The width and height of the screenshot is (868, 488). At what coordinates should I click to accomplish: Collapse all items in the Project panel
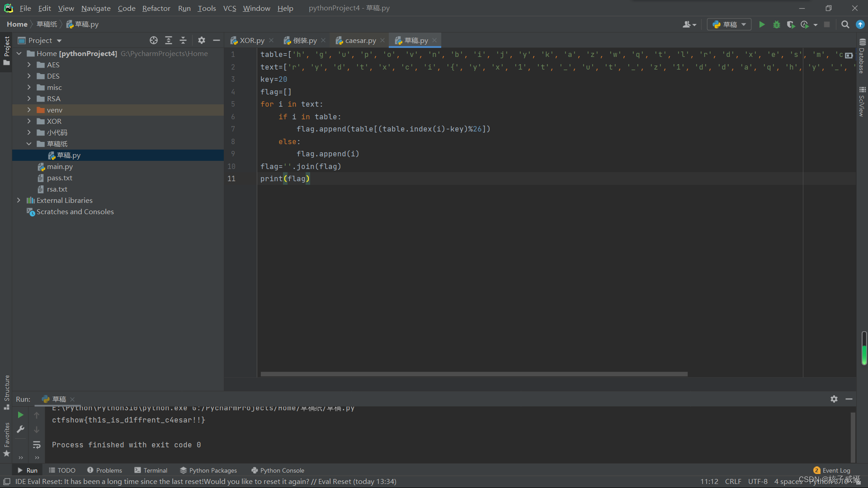[183, 40]
